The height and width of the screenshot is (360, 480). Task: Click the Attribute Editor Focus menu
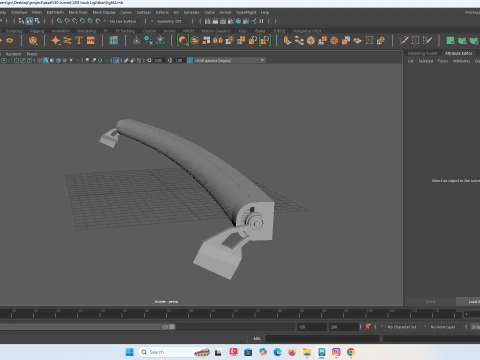(x=443, y=61)
